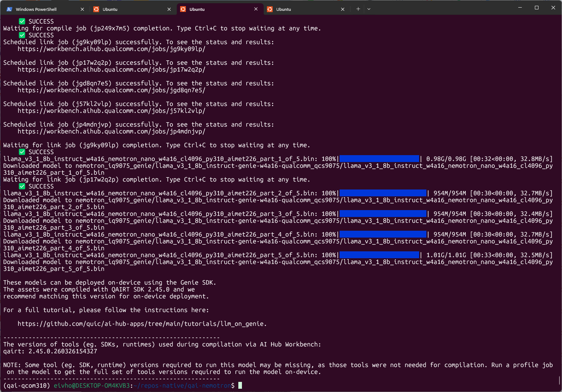Close the last Ubuntu tab

[x=342, y=9]
